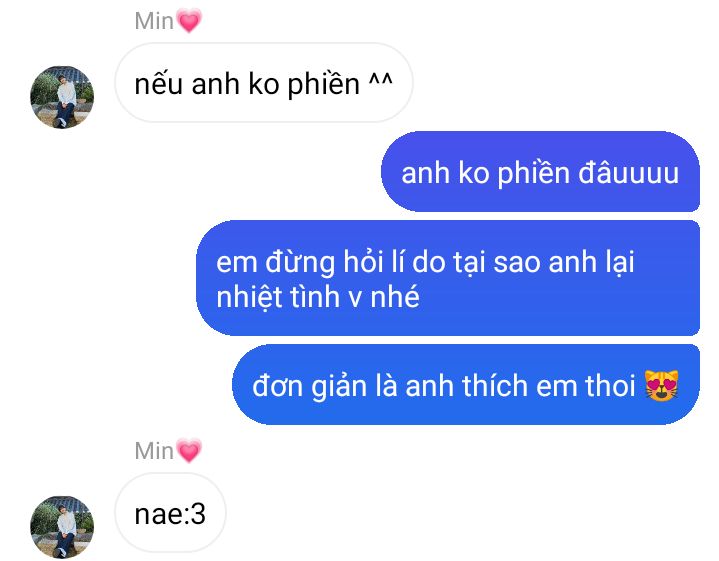Tap Min's avatar next to the nae:3 message
The image size is (719, 561).
tap(62, 527)
